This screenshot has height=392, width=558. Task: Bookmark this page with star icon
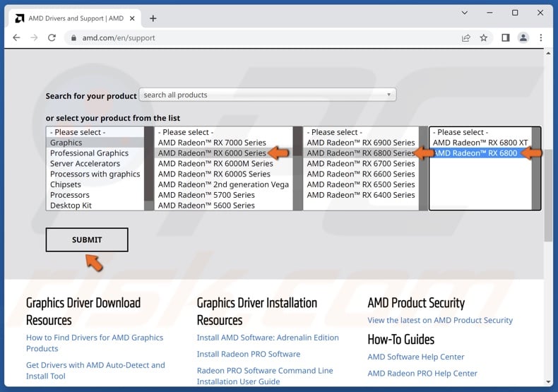click(x=484, y=37)
